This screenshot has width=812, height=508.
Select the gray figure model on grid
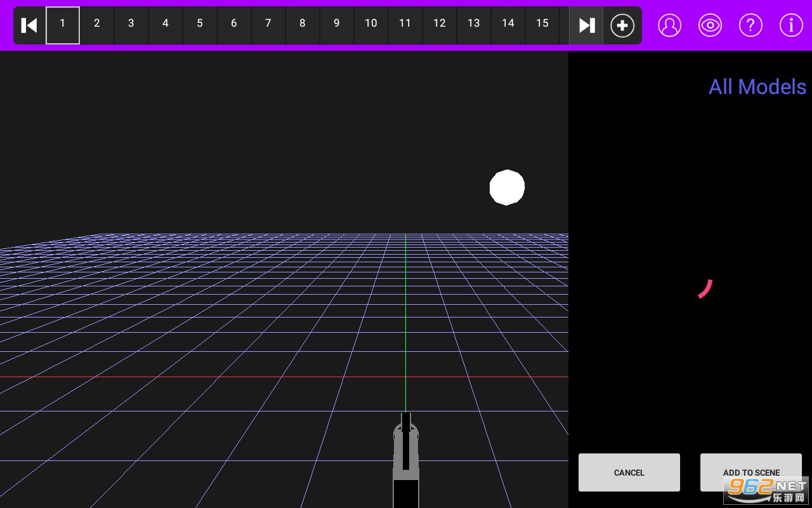point(406,458)
